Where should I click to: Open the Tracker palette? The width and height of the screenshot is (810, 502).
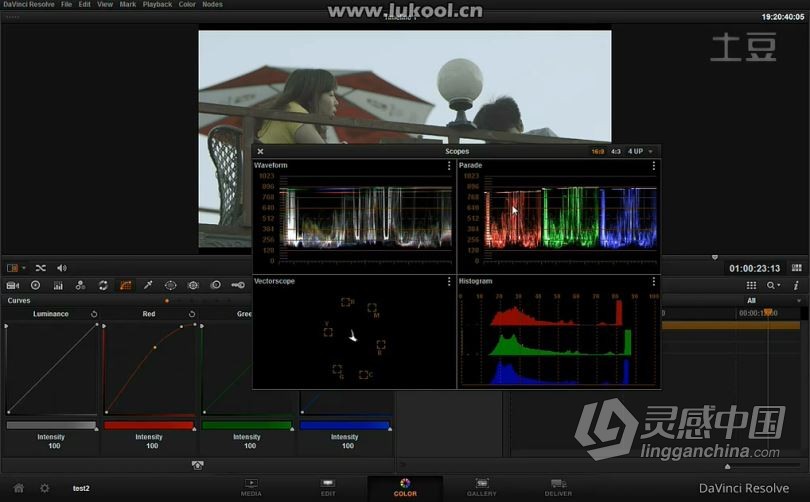193,285
